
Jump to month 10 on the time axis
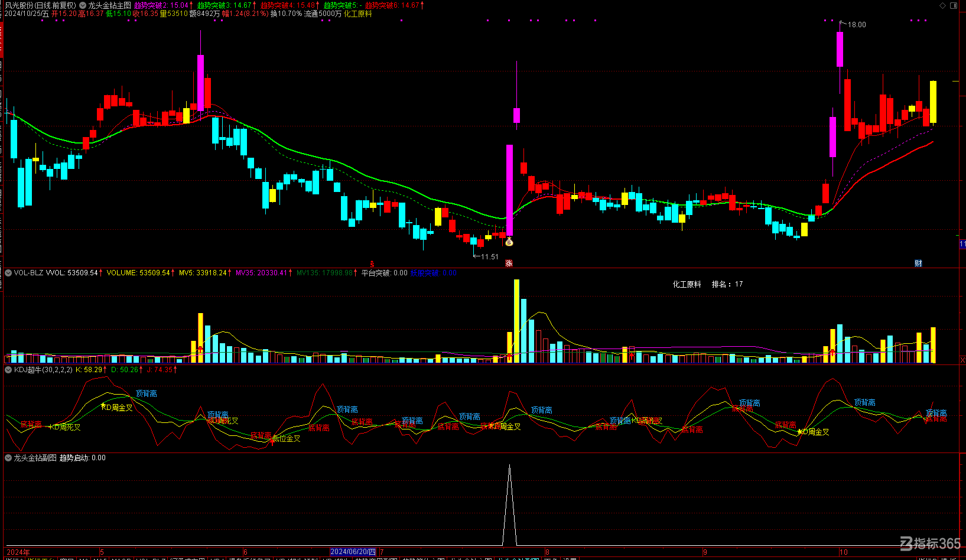(x=844, y=552)
